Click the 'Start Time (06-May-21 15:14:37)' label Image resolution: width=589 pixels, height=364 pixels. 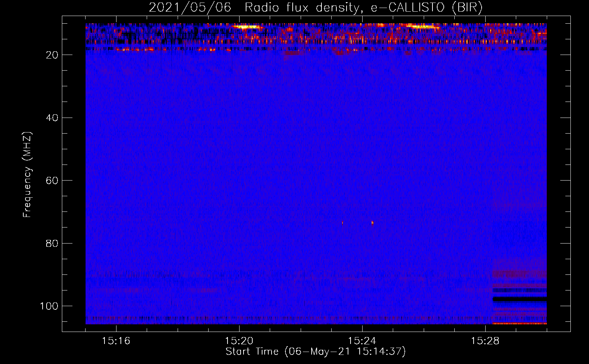tap(315, 352)
